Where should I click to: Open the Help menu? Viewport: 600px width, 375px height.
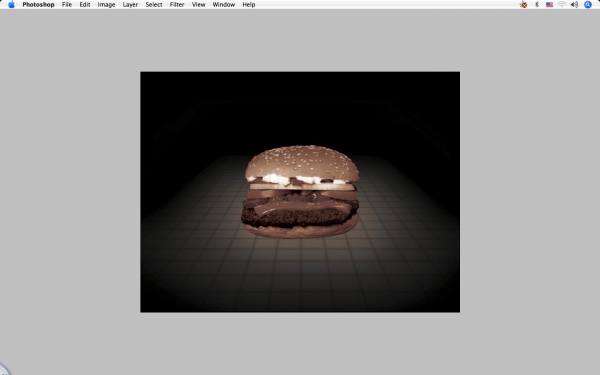click(x=249, y=5)
